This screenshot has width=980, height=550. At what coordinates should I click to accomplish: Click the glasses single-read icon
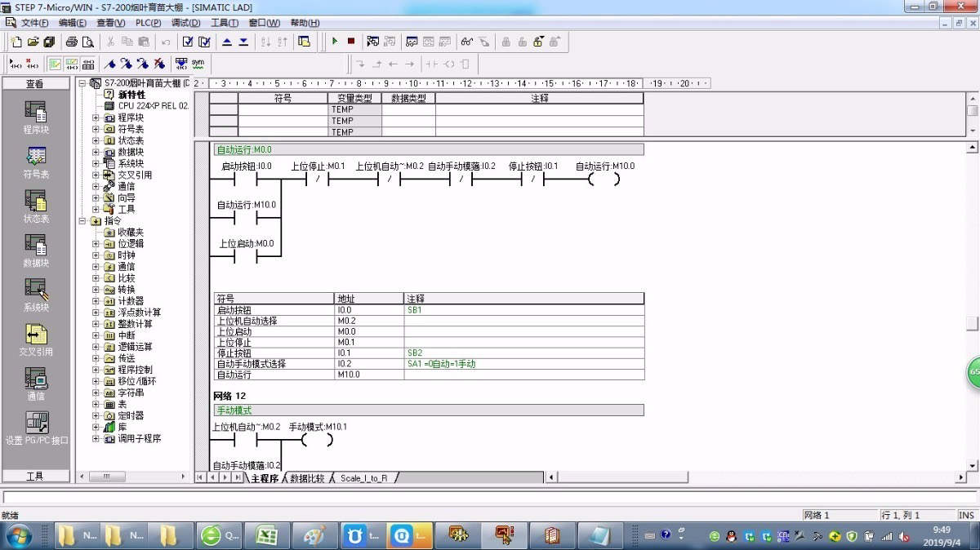point(467,42)
